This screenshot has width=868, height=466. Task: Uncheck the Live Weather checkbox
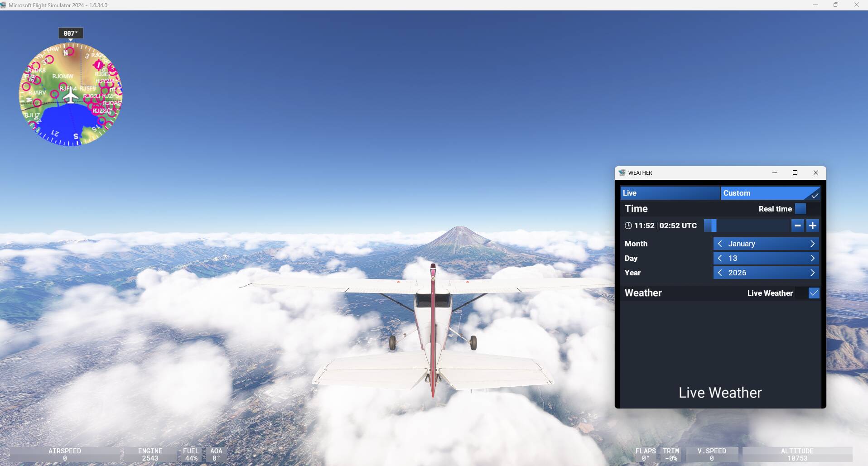coord(813,293)
